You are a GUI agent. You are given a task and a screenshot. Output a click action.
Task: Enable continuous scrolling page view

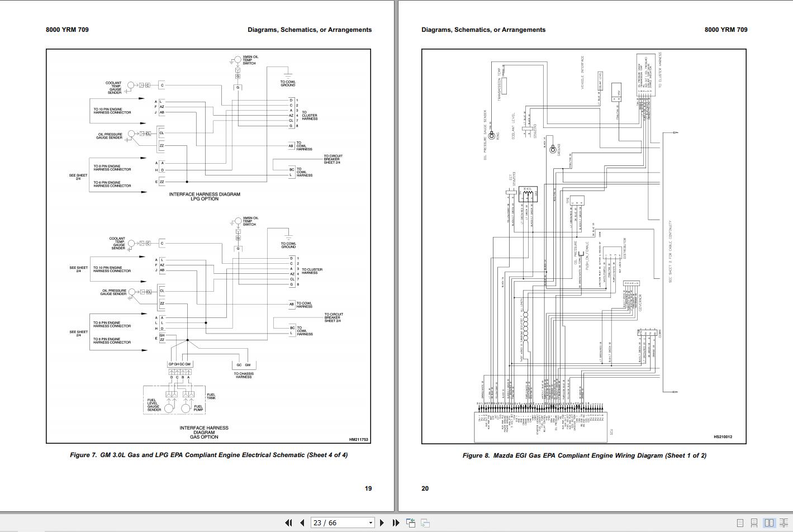tap(754, 523)
